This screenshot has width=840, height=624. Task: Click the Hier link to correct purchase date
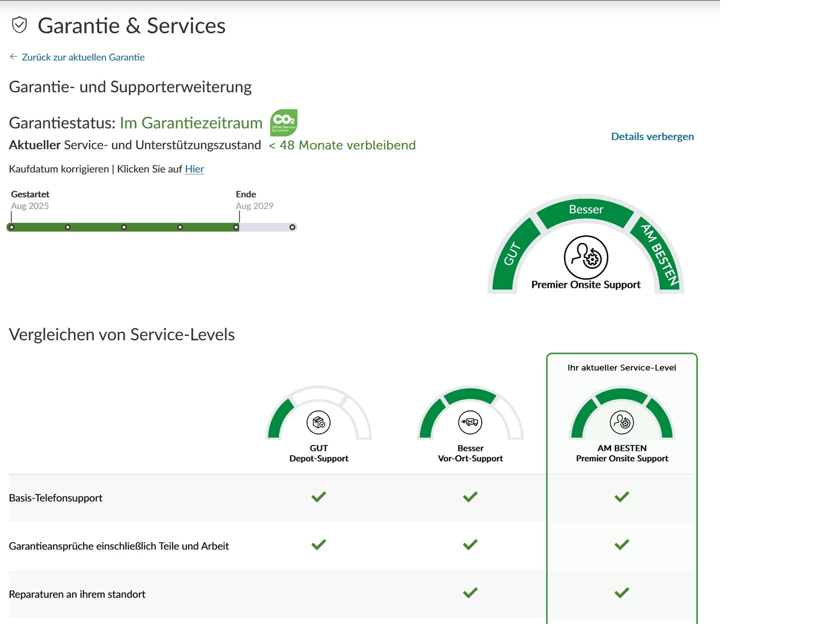194,169
